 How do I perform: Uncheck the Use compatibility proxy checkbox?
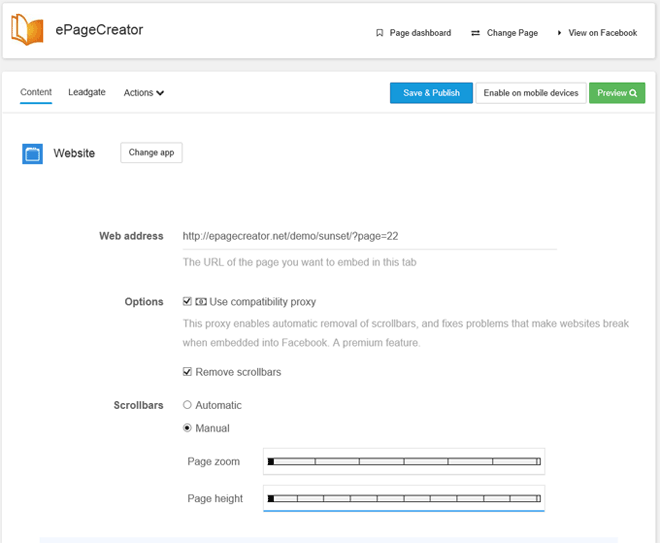point(187,302)
